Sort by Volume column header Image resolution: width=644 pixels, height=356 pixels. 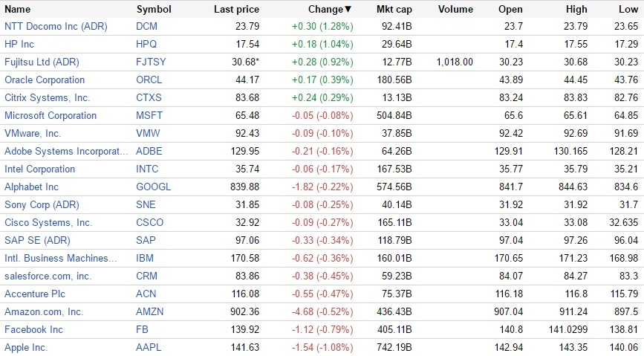(455, 10)
